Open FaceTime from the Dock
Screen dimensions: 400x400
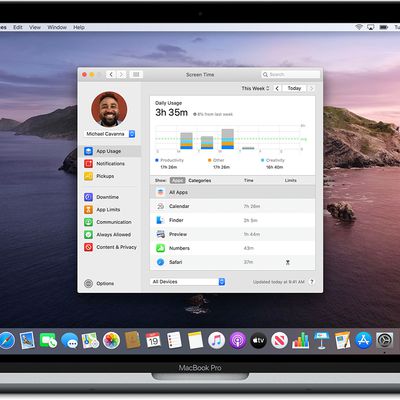pyautogui.click(x=48, y=341)
